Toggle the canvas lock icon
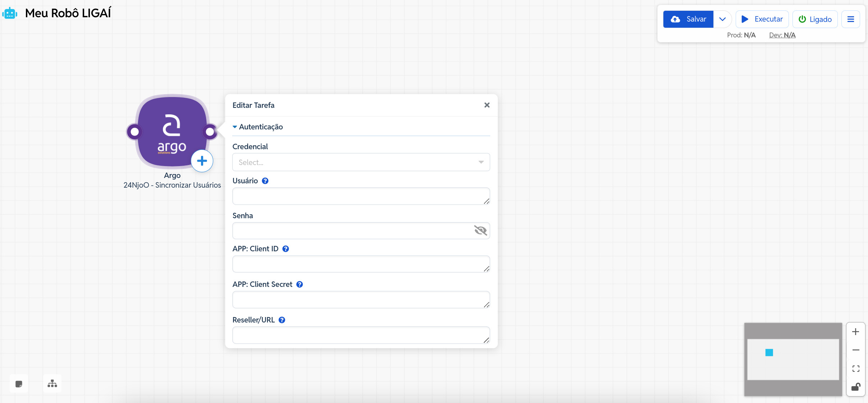The width and height of the screenshot is (868, 403). pyautogui.click(x=856, y=387)
